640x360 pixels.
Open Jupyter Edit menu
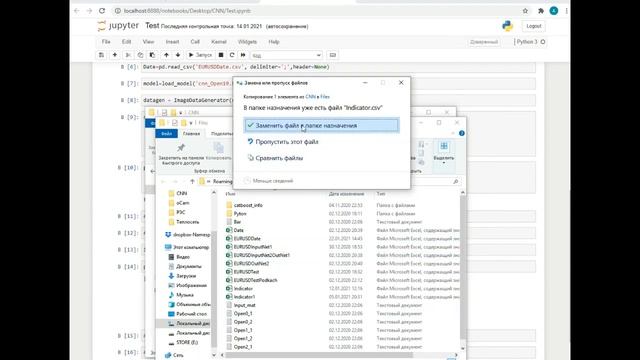pos(127,42)
